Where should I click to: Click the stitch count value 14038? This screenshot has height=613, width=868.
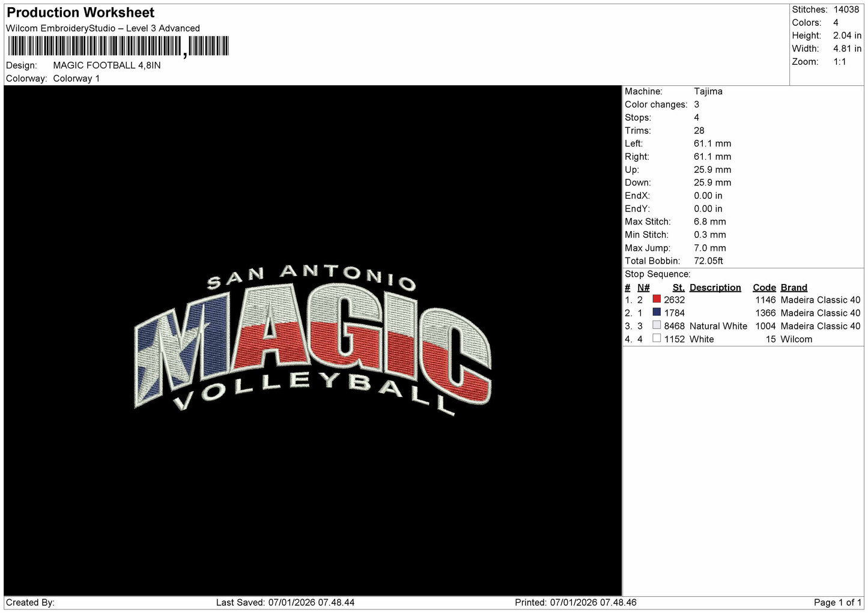pyautogui.click(x=846, y=10)
